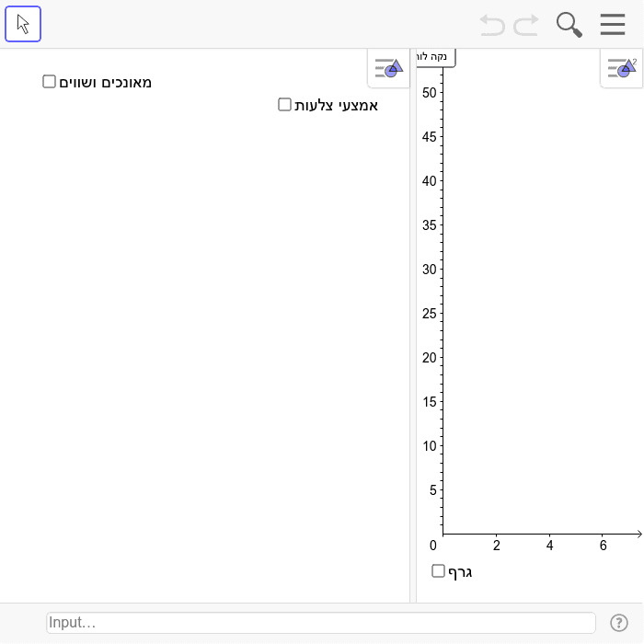The width and height of the screenshot is (644, 644).
Task: Toggle the אמצעי צלעות checkbox
Action: click(x=284, y=104)
